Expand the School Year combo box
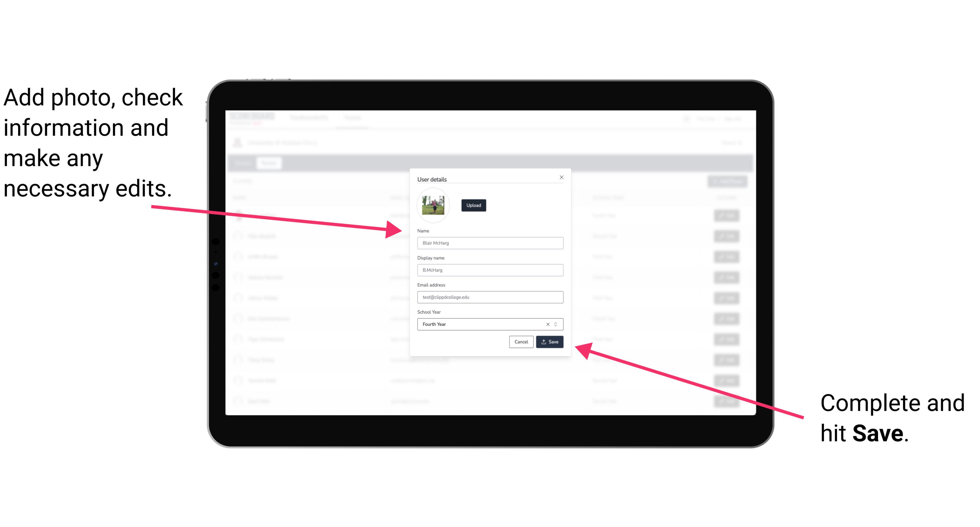The height and width of the screenshot is (527, 980). 557,324
